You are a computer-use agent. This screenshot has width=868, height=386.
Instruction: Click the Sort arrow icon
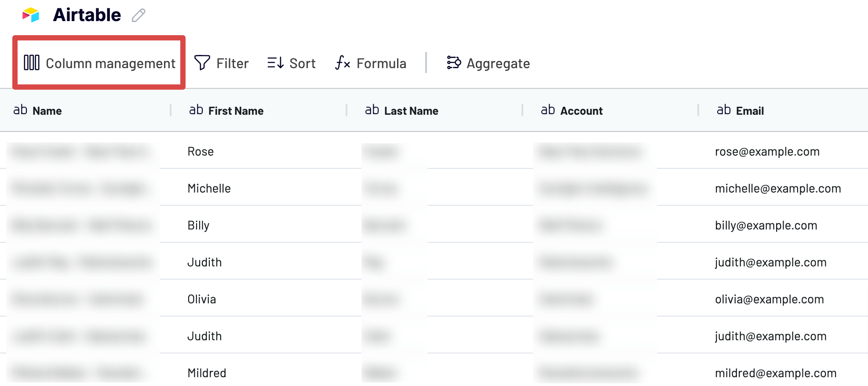(275, 62)
